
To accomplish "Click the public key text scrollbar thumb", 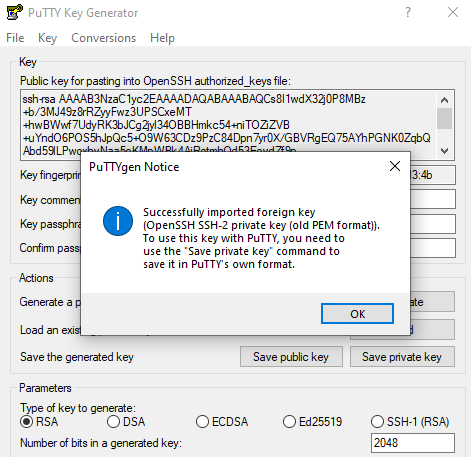I will click(x=444, y=118).
